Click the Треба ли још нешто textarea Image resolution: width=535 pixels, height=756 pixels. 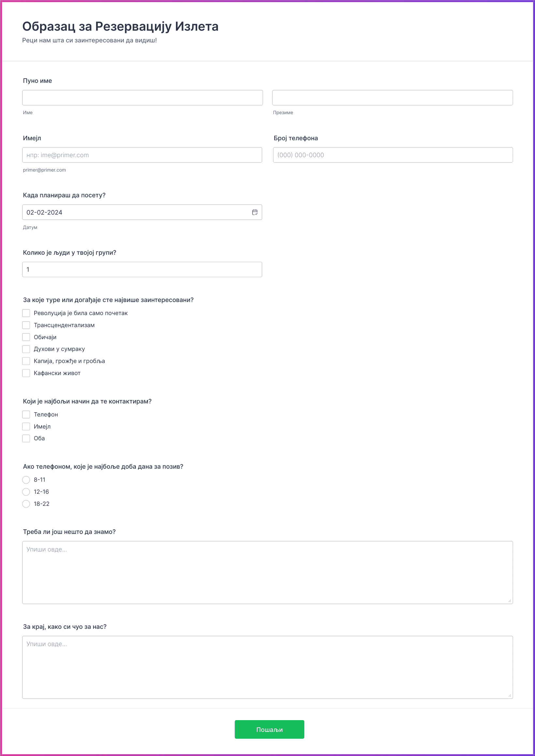[x=267, y=572]
